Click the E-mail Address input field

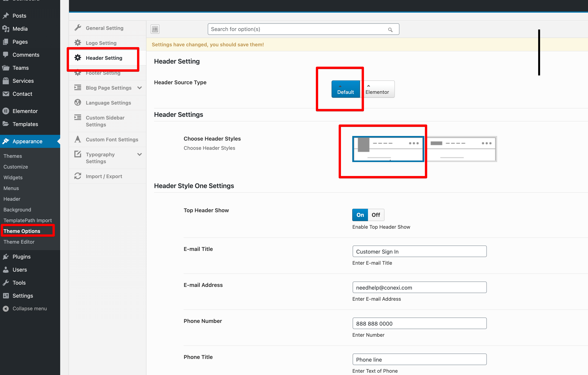[419, 287]
